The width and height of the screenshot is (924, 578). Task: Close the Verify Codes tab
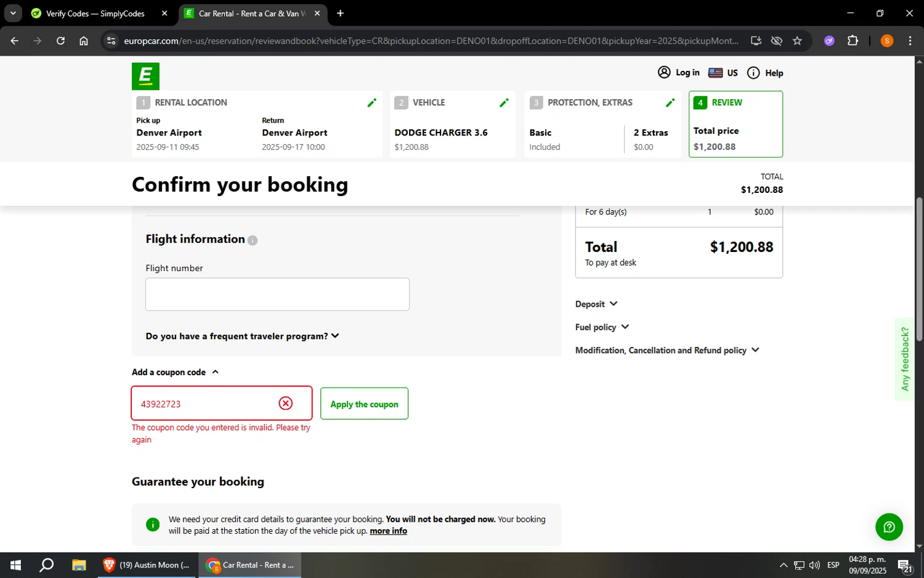[164, 13]
